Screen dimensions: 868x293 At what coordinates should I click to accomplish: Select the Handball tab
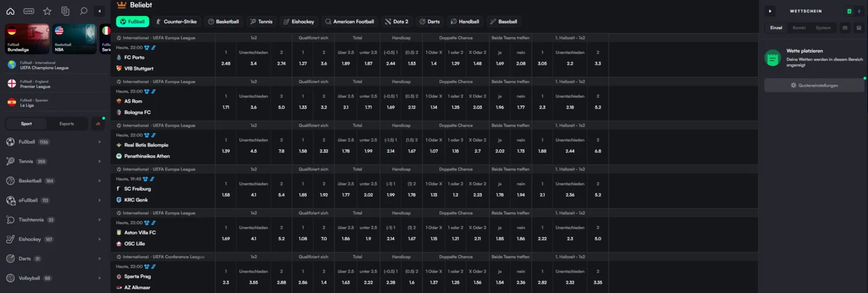click(x=465, y=22)
